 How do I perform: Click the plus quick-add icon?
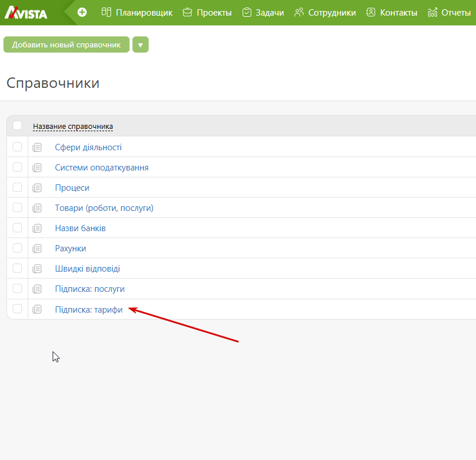coord(82,12)
